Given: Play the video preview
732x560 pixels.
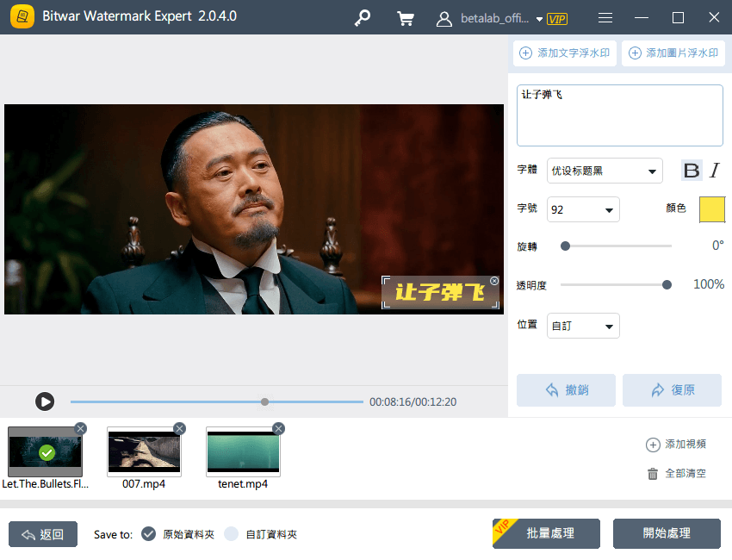Looking at the screenshot, I should pyautogui.click(x=45, y=401).
